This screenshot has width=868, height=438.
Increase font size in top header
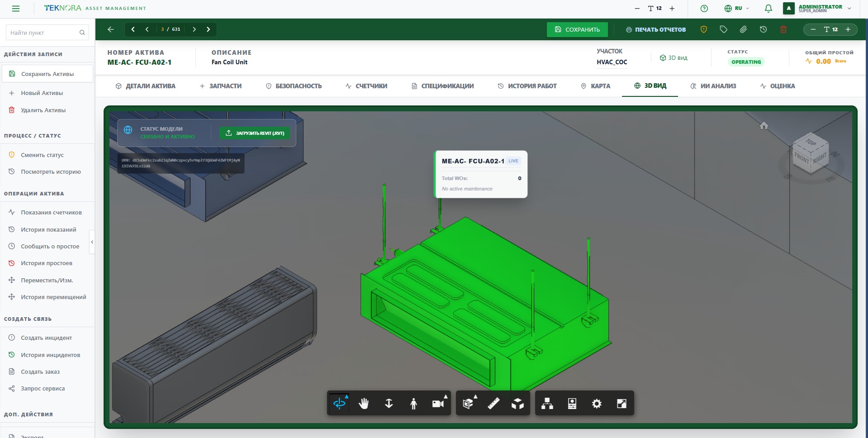[672, 8]
